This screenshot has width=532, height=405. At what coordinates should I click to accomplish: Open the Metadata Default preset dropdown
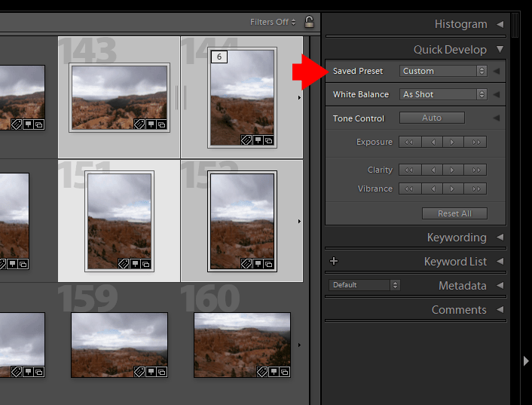365,285
